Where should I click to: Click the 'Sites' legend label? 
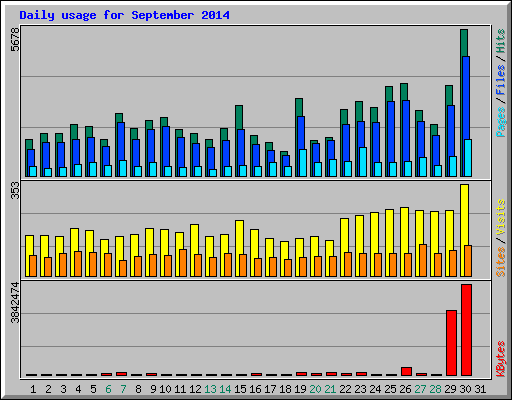click(x=500, y=262)
